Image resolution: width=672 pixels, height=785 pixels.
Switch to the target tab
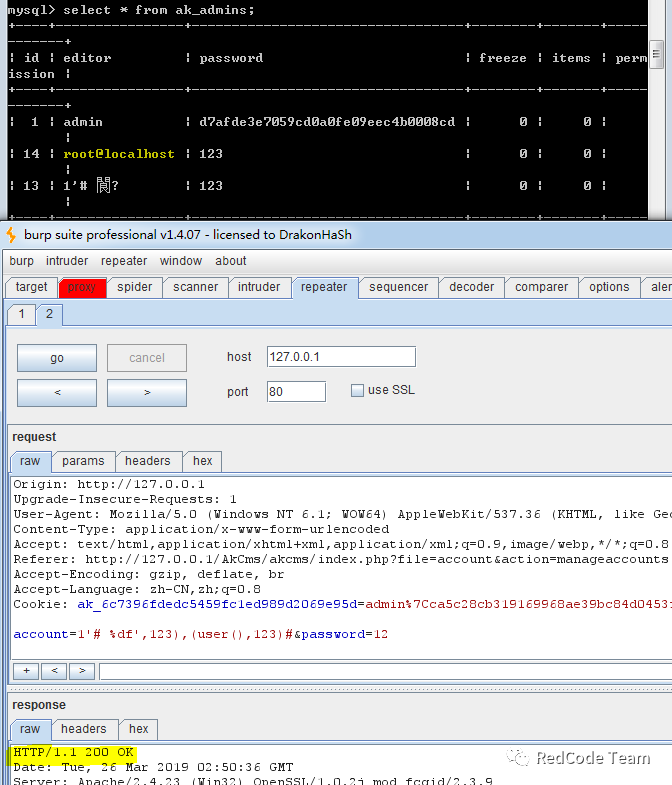(x=31, y=287)
